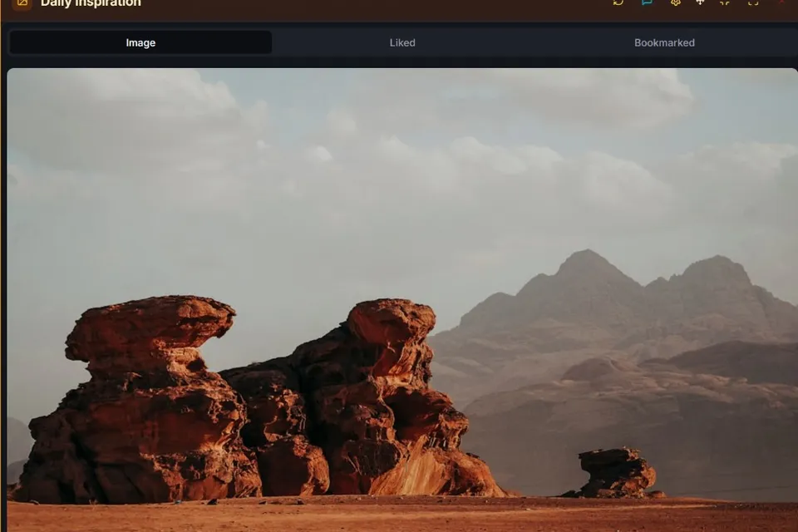Click the refresh icon in the header

click(x=618, y=2)
